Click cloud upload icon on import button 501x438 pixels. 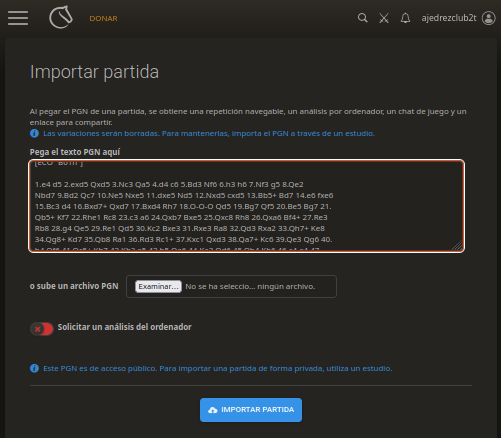coord(212,410)
